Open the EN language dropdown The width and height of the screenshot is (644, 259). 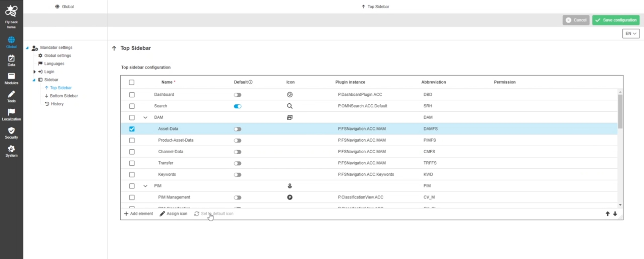[x=631, y=34]
